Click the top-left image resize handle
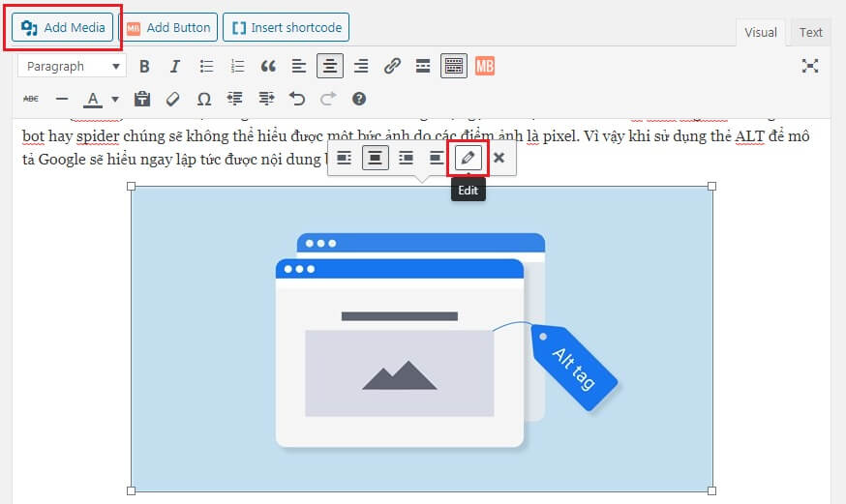The width and height of the screenshot is (846, 504). (131, 186)
